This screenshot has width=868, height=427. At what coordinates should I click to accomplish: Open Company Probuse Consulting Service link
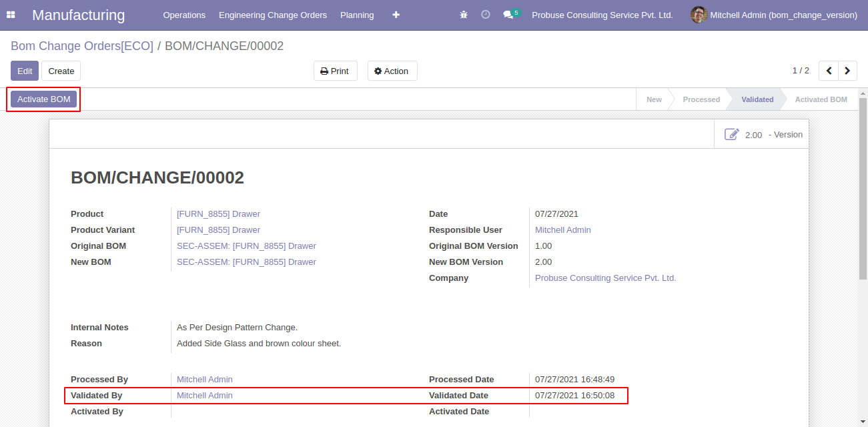coord(606,278)
